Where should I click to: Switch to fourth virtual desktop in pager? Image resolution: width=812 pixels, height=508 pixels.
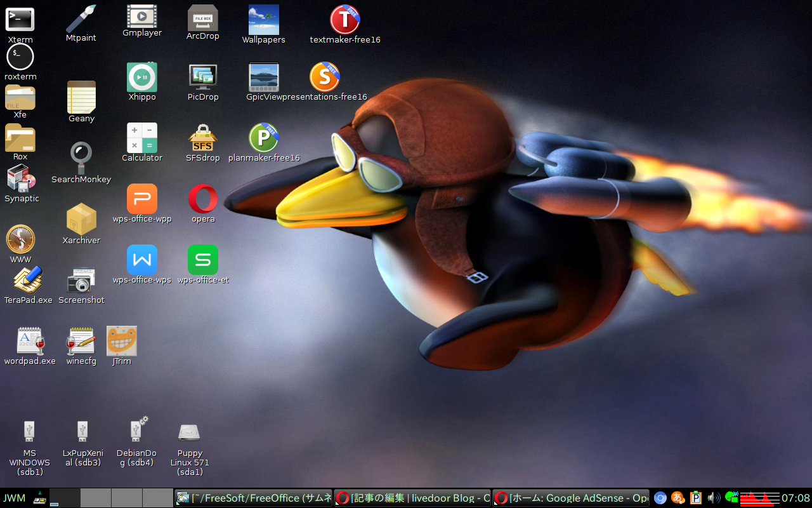[158, 498]
